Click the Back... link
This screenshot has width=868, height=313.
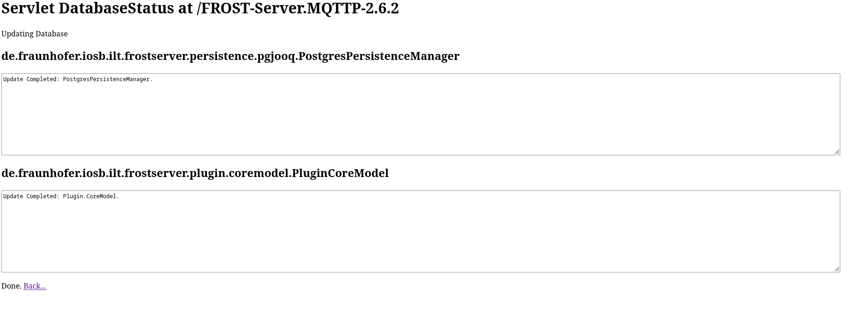(x=35, y=286)
